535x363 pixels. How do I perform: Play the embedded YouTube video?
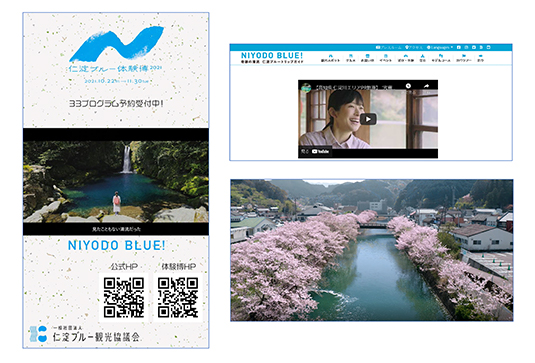[x=368, y=119]
